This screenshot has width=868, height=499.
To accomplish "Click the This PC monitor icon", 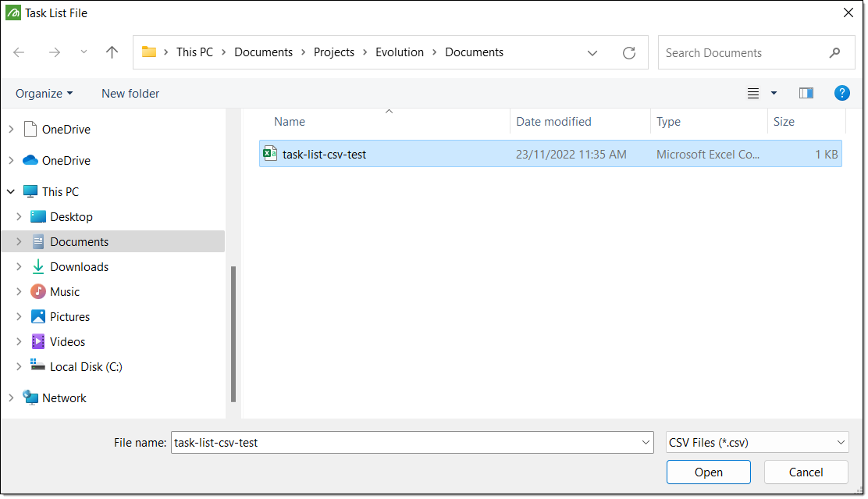I will click(x=30, y=191).
